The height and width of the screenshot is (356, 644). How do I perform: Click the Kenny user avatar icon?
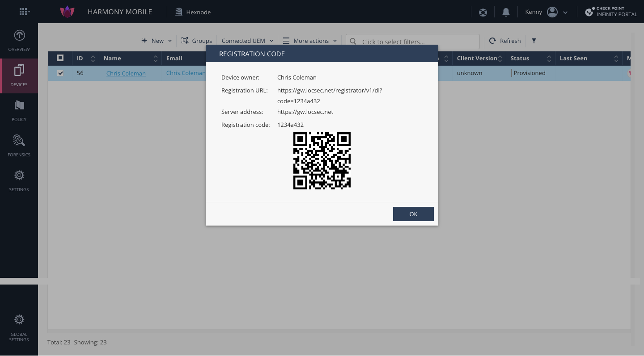552,12
